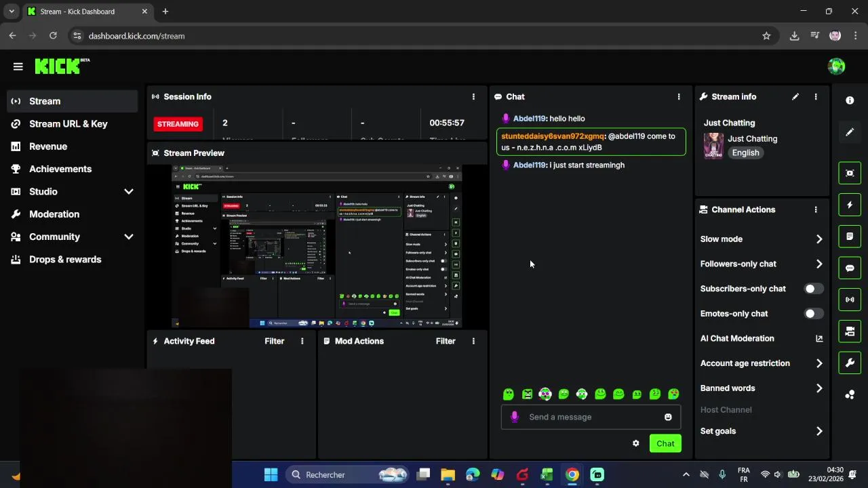Toggle mod actions note icon in right sidebar
Viewport: 868px width, 488px height.
point(850,237)
